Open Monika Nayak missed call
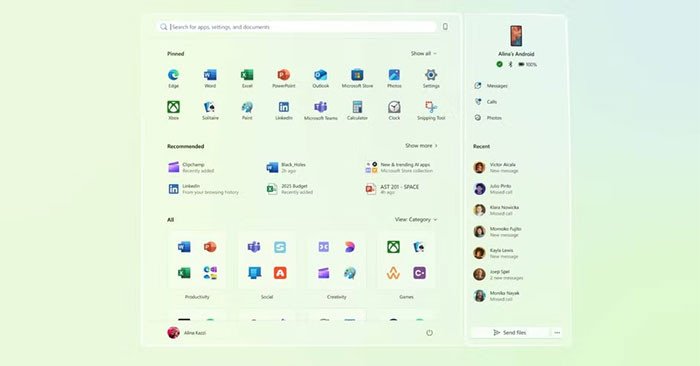The height and width of the screenshot is (366, 700). [x=496, y=296]
